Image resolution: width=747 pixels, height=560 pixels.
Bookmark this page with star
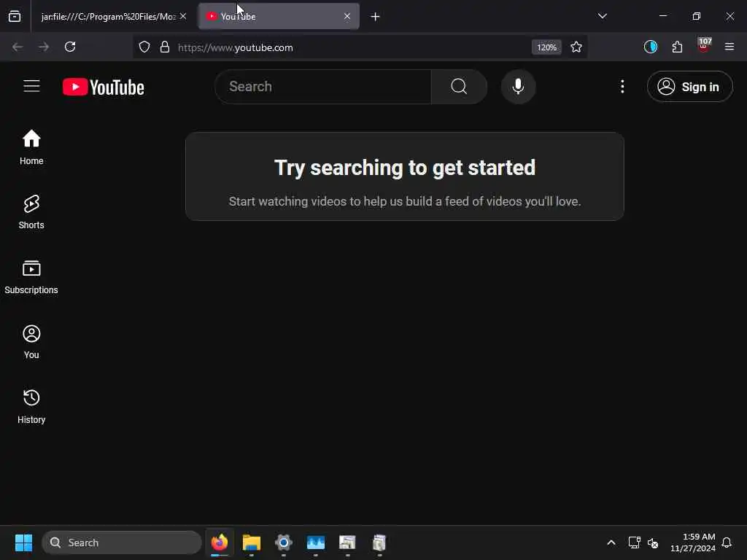click(576, 47)
